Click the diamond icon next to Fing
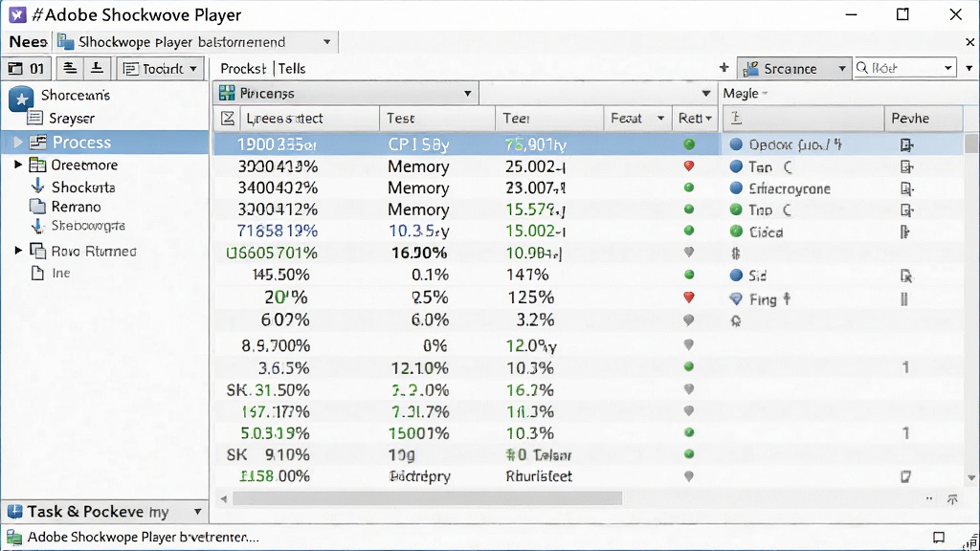Screen dimensions: 980x551 (x=736, y=299)
